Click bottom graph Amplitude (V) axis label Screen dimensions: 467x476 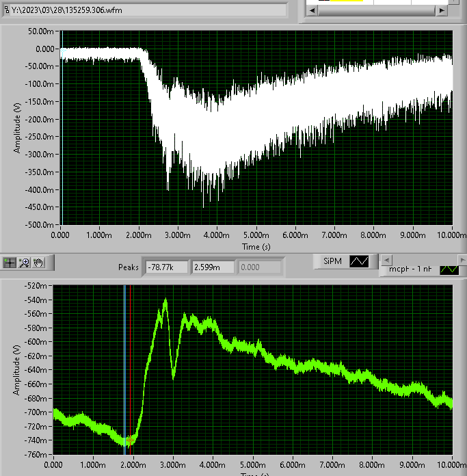pos(16,370)
